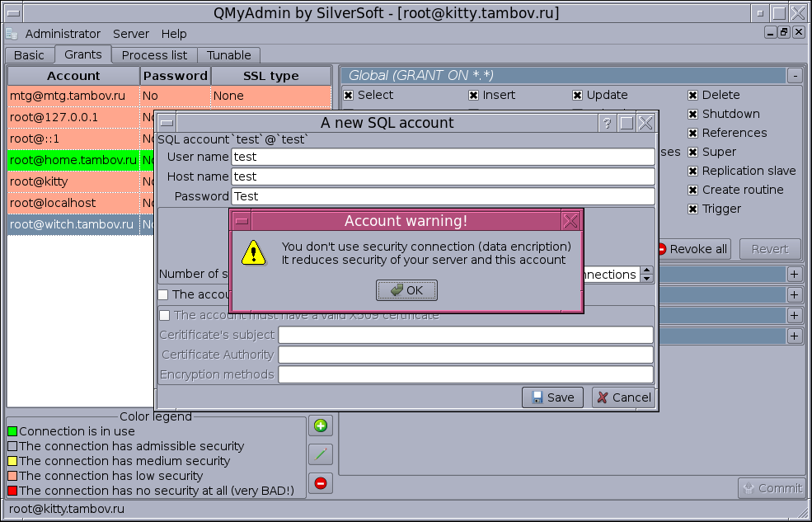Click the green plus add account icon
Viewport: 812px width, 522px height.
(321, 426)
